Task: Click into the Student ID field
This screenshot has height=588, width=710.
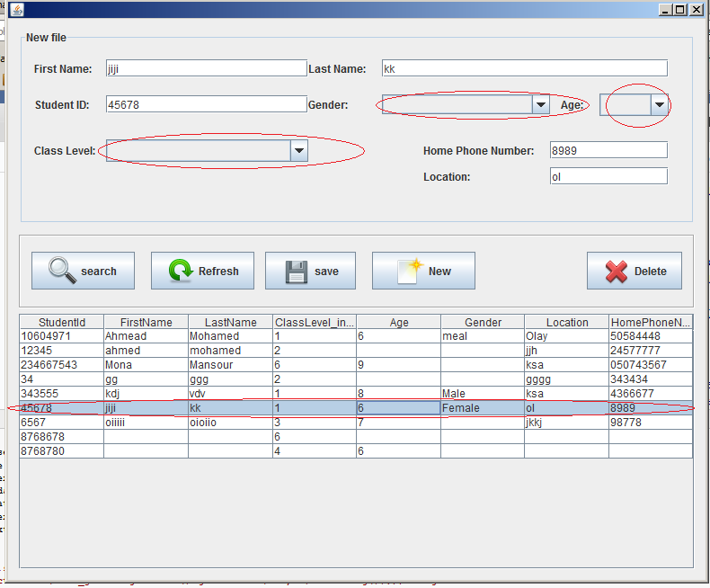Action: 207,104
